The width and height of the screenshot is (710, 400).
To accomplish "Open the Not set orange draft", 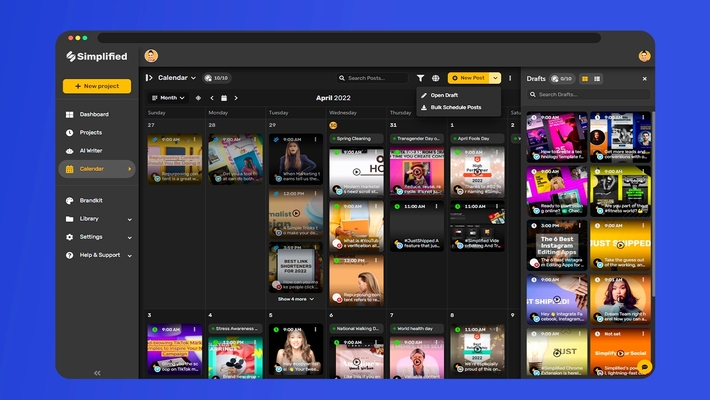I will pos(620,352).
